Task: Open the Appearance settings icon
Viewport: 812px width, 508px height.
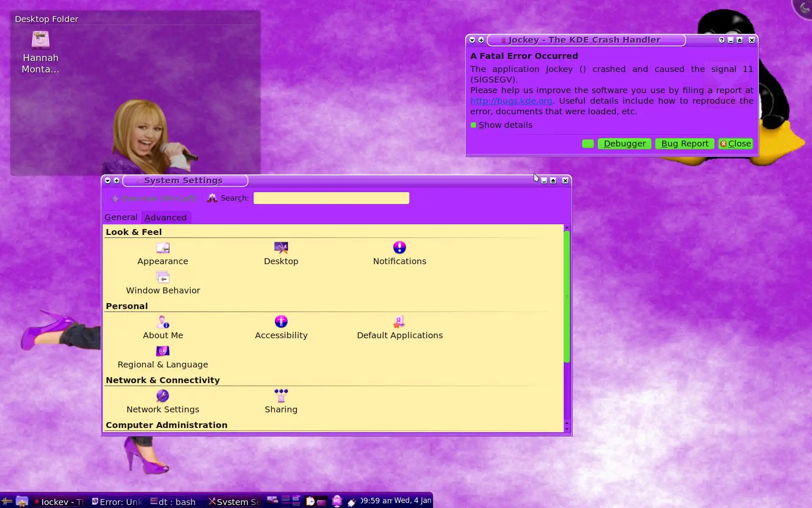Action: pyautogui.click(x=163, y=248)
